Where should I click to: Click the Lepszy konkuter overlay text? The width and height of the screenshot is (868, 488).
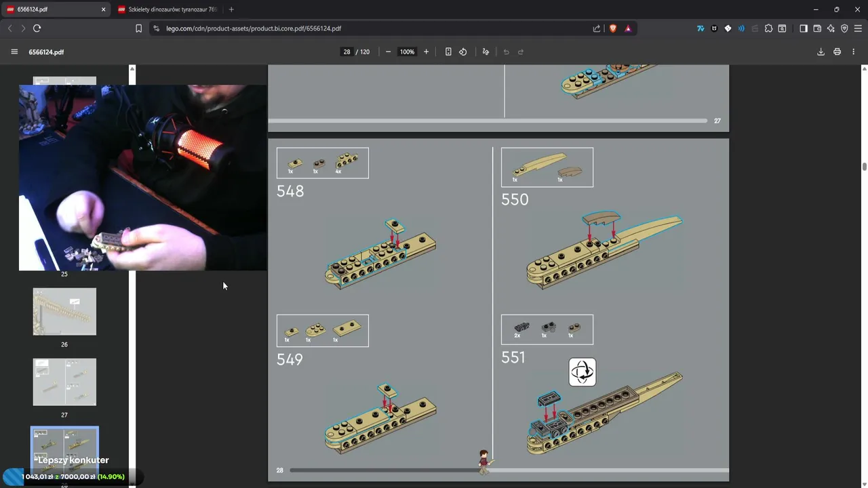coord(73,460)
